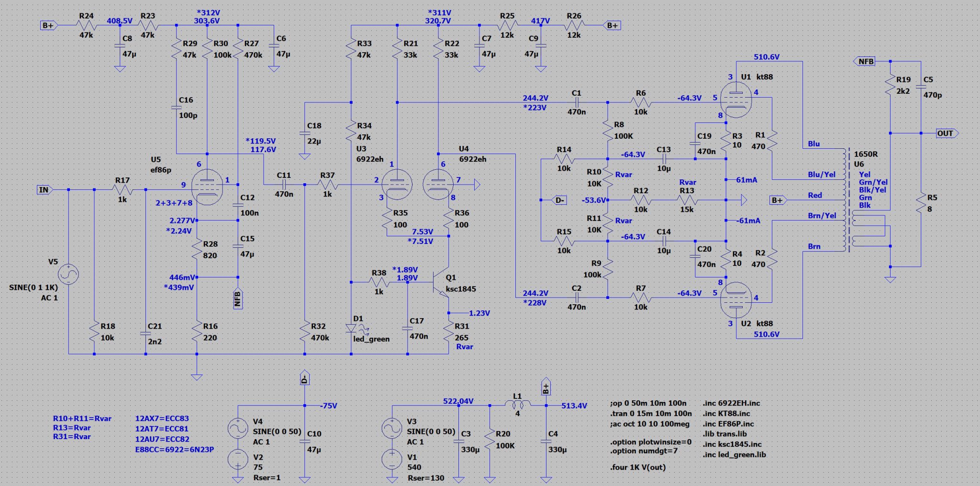Click the 'E88CC=6922=6N23P' note
The height and width of the screenshot is (486, 980).
click(x=175, y=450)
